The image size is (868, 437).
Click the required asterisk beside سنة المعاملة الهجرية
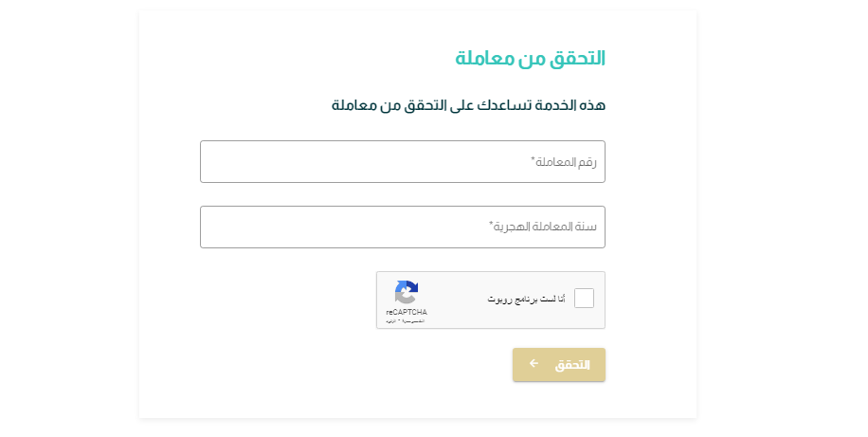point(491,224)
